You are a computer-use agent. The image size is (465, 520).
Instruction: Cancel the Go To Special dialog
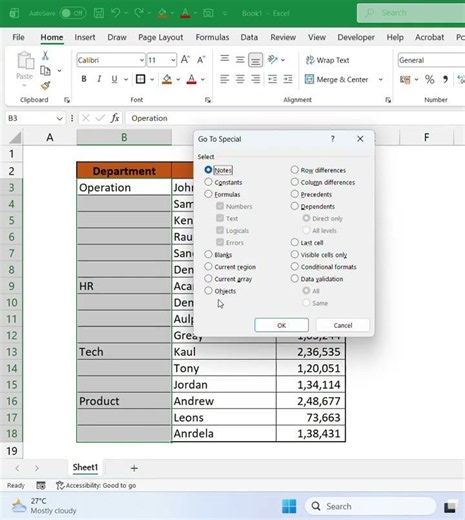pyautogui.click(x=343, y=325)
